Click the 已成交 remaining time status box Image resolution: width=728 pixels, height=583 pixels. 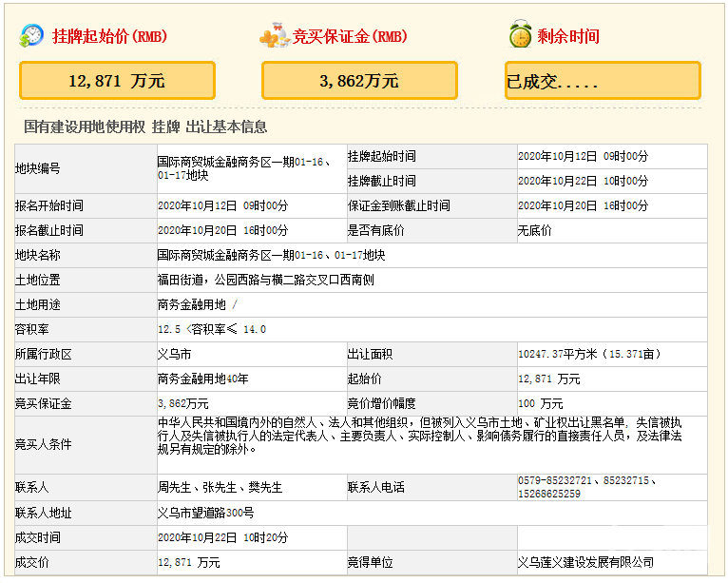[x=603, y=81]
